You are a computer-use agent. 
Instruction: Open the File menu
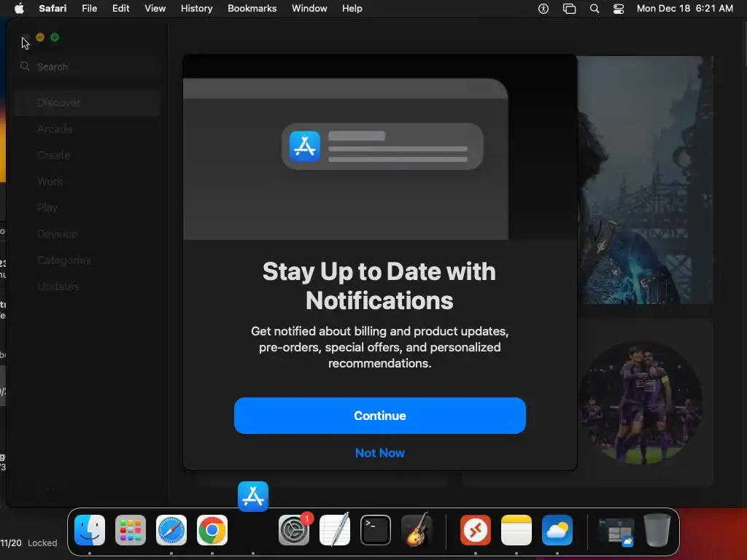[89, 9]
